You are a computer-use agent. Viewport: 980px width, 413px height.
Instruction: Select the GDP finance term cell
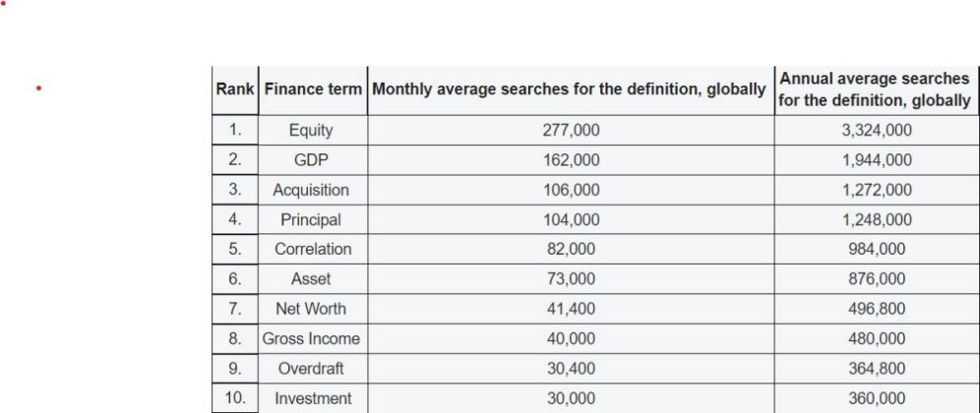click(311, 160)
